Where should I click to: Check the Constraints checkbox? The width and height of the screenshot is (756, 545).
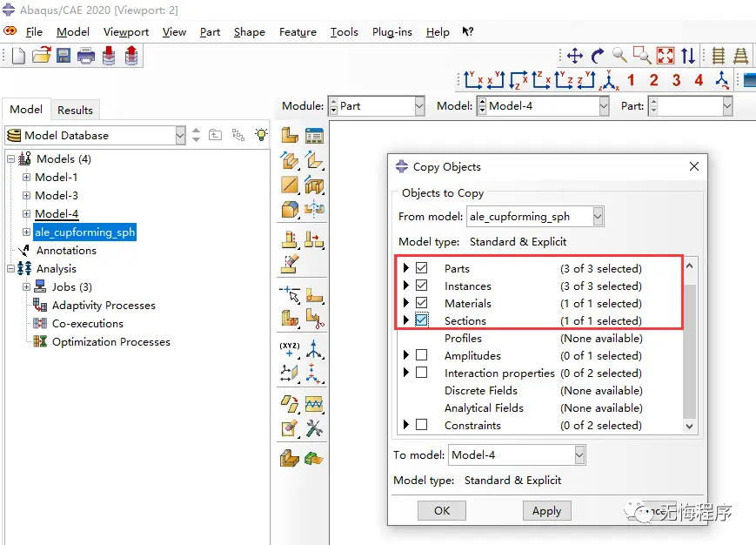[421, 425]
